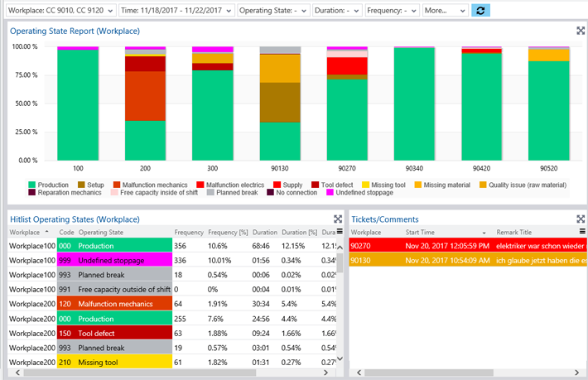
Task: Open the Hitlist table column menu icon
Action: 340,232
